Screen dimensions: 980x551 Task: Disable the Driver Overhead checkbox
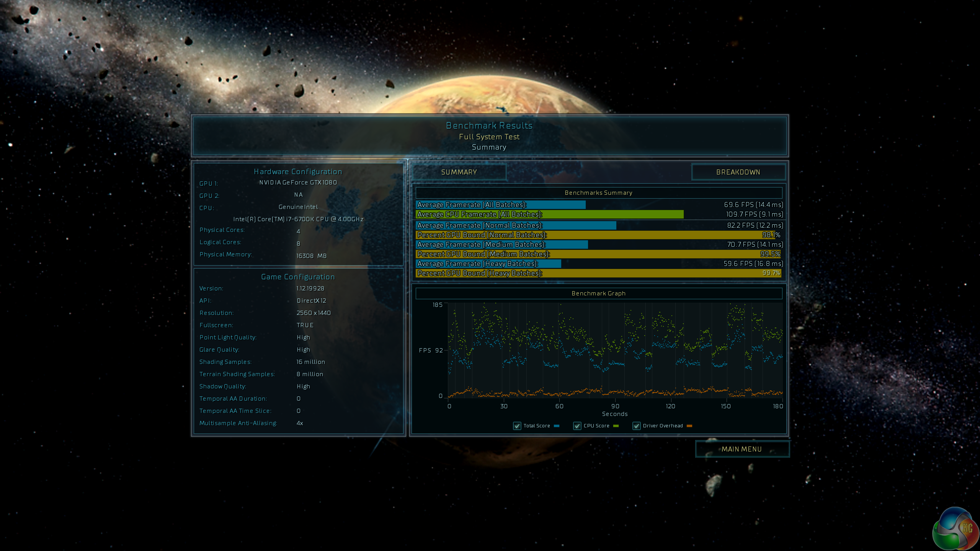tap(637, 426)
